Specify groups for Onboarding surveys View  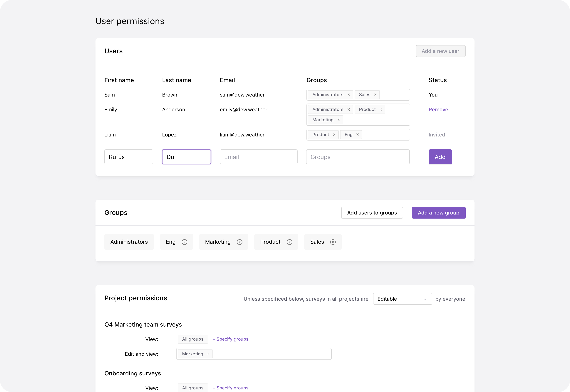[230, 388]
